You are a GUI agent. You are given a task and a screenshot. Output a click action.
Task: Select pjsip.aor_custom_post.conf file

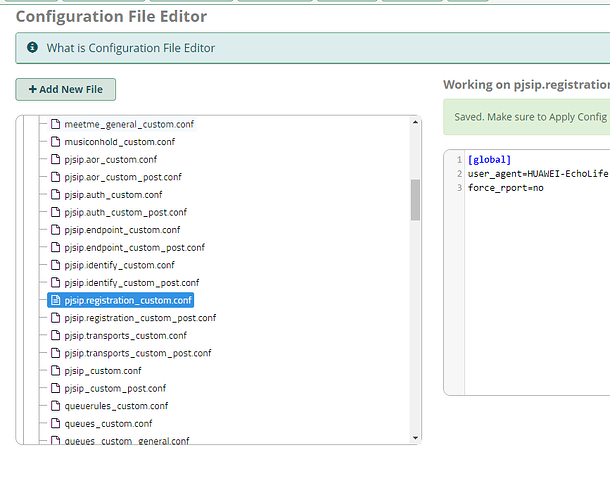(x=123, y=177)
